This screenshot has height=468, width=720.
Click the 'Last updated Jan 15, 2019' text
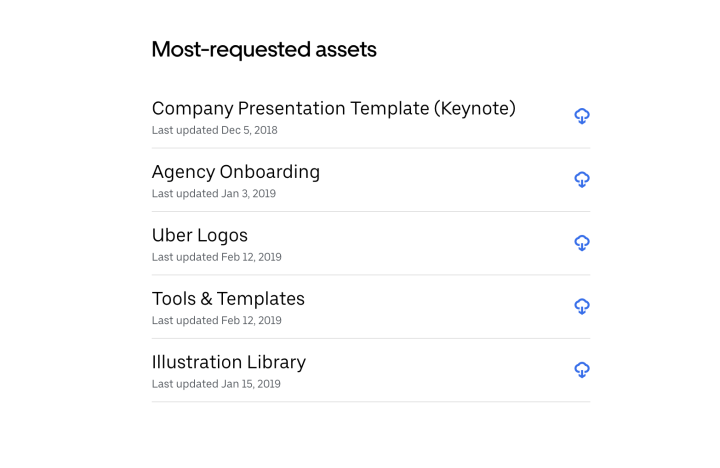[216, 384]
